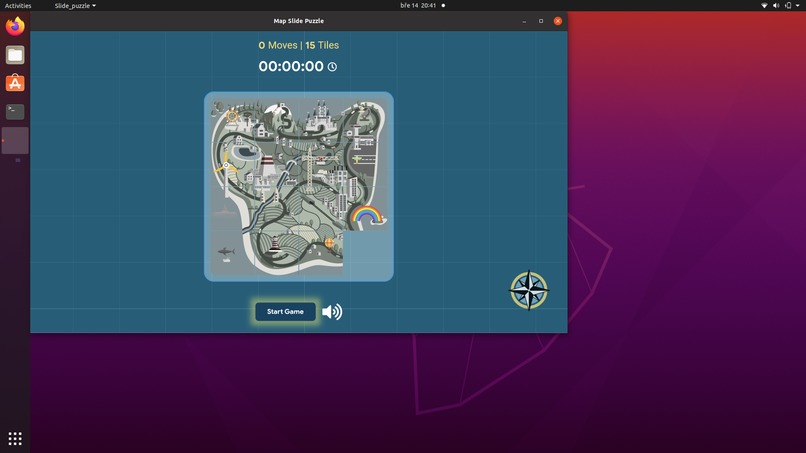
Task: Maximize the Map Slide Puzzle window
Action: coord(541,21)
